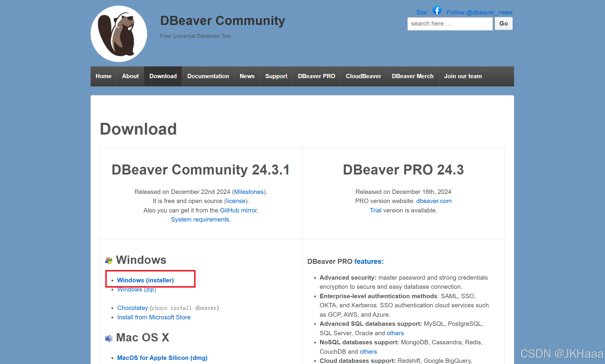Click the Windows section heading

(141, 260)
